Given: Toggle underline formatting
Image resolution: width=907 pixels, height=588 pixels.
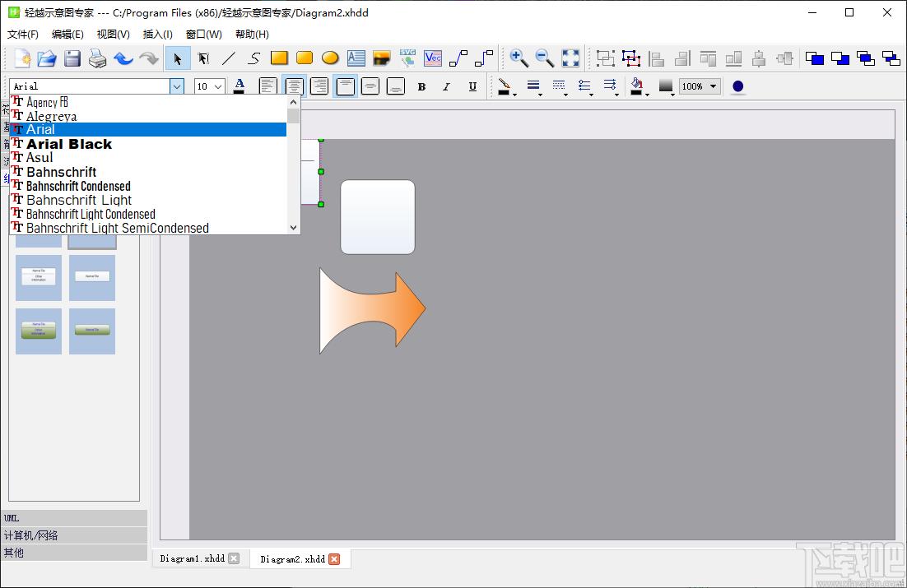Looking at the screenshot, I should [x=472, y=86].
